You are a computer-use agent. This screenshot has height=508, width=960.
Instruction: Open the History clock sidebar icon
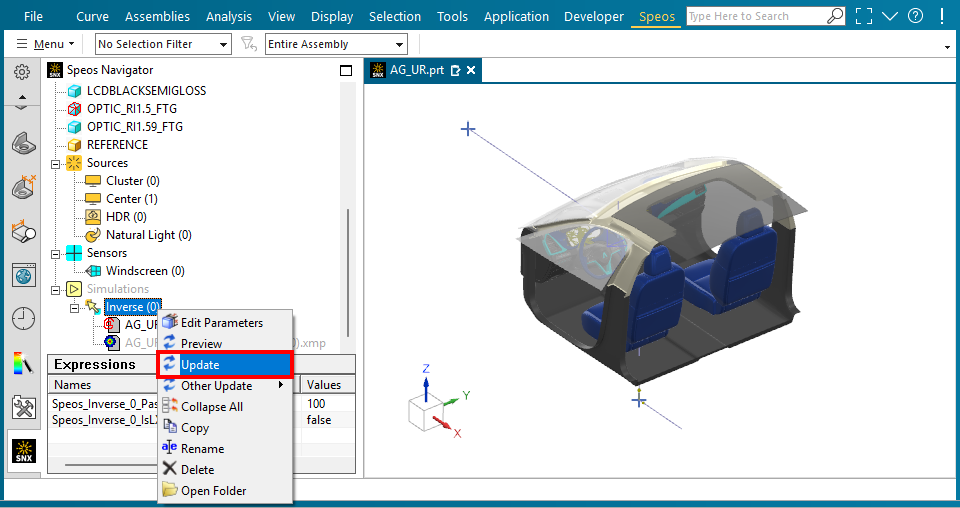[24, 318]
